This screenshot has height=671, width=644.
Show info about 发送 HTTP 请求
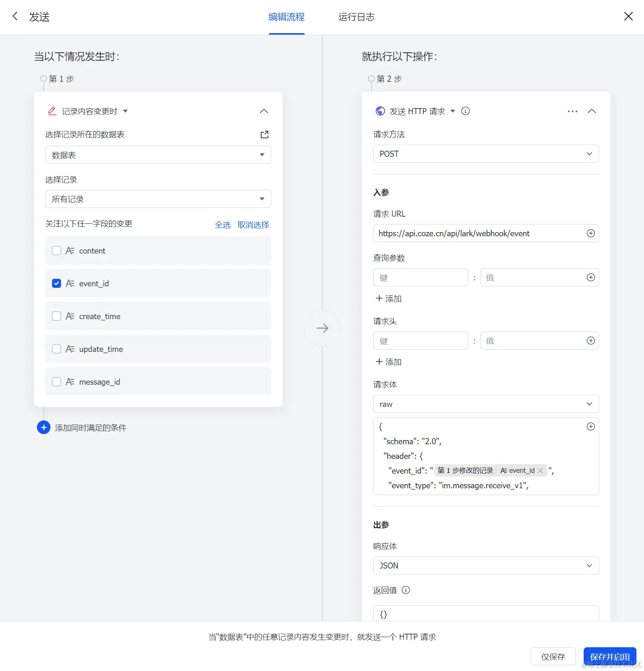(465, 111)
